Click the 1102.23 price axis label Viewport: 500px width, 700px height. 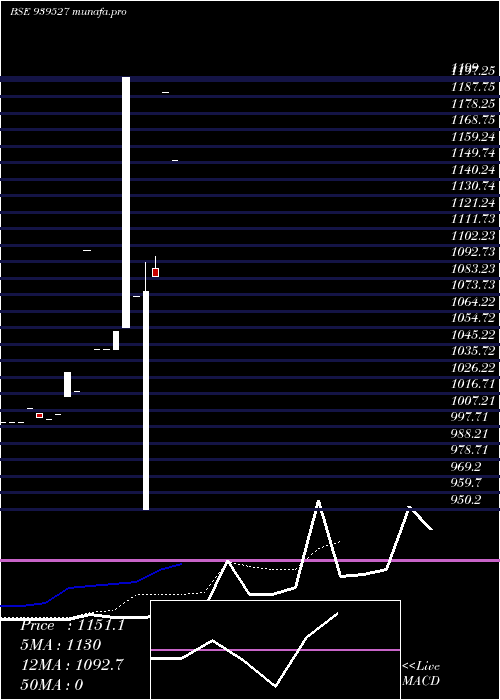(473, 236)
